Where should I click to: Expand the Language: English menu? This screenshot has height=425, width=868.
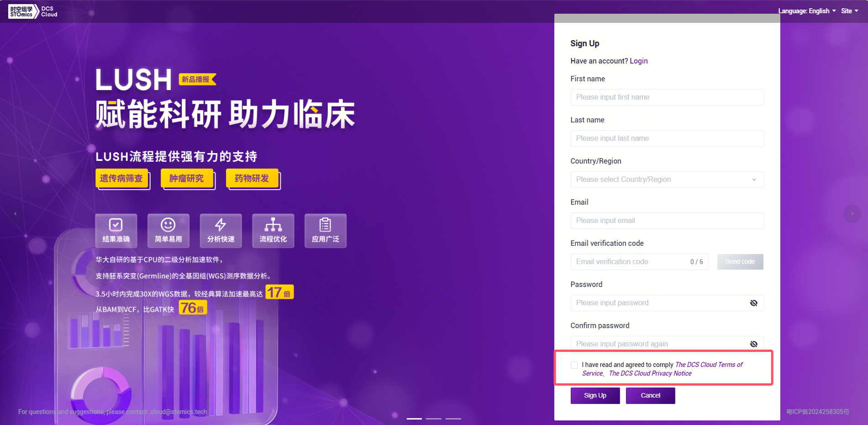[807, 11]
